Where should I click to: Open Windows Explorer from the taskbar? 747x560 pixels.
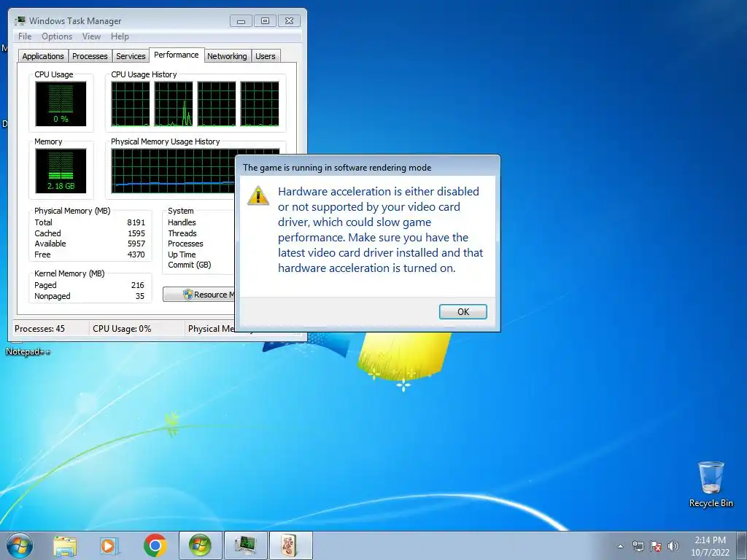point(65,545)
